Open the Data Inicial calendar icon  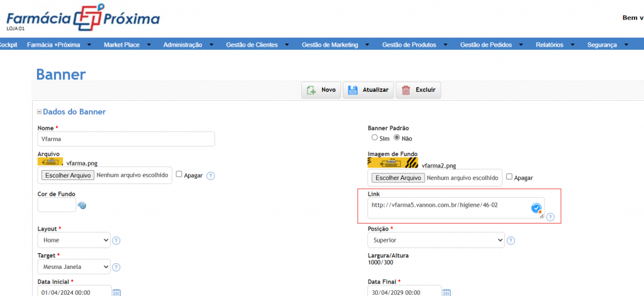116,292
